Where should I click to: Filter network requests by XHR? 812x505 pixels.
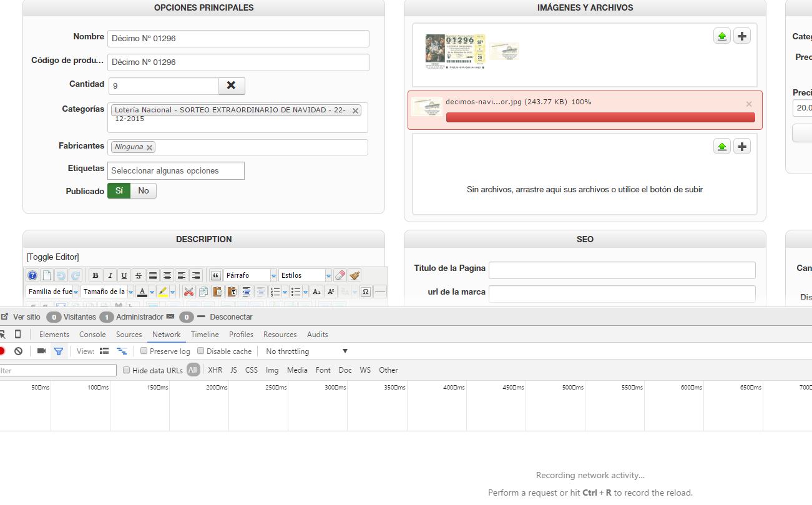[x=215, y=370]
